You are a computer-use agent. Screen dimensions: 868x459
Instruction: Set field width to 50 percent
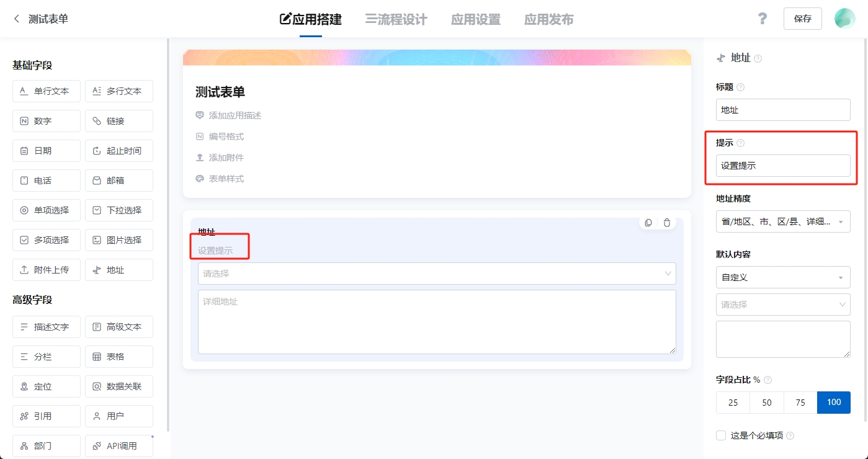[767, 403]
